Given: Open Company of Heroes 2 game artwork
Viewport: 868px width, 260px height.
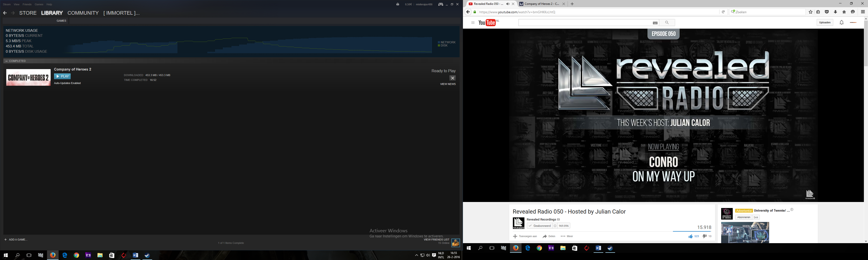Looking at the screenshot, I should pos(28,77).
